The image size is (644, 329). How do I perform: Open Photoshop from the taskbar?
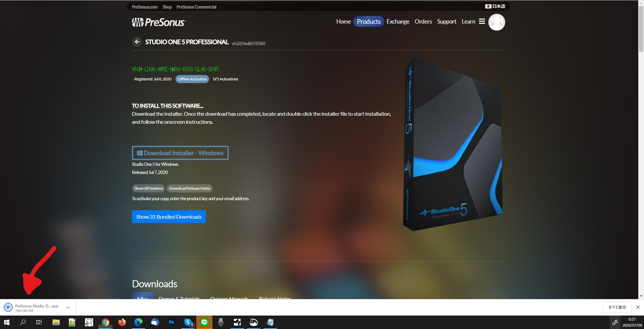coord(171,322)
